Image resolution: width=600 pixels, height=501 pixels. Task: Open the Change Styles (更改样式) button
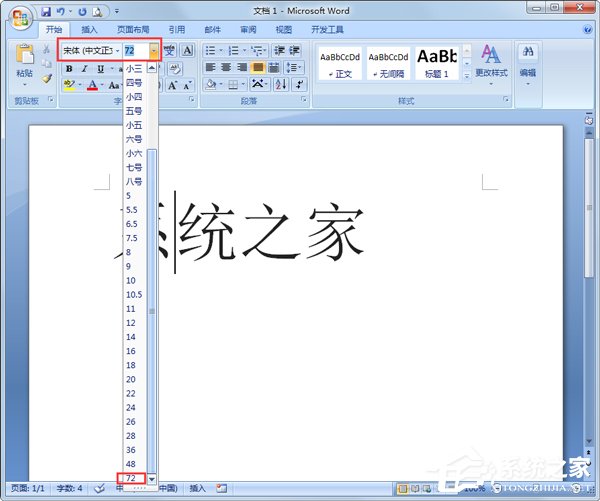coord(490,60)
